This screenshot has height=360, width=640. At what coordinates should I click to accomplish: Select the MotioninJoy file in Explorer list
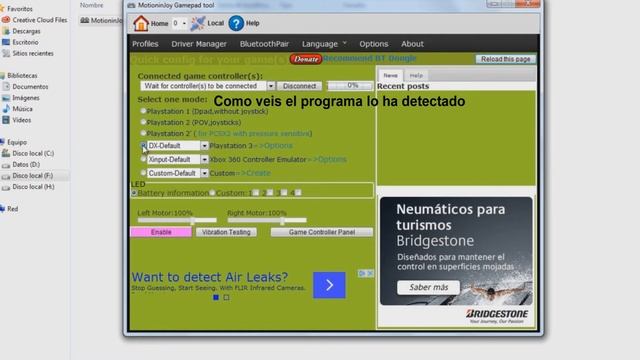pos(101,20)
